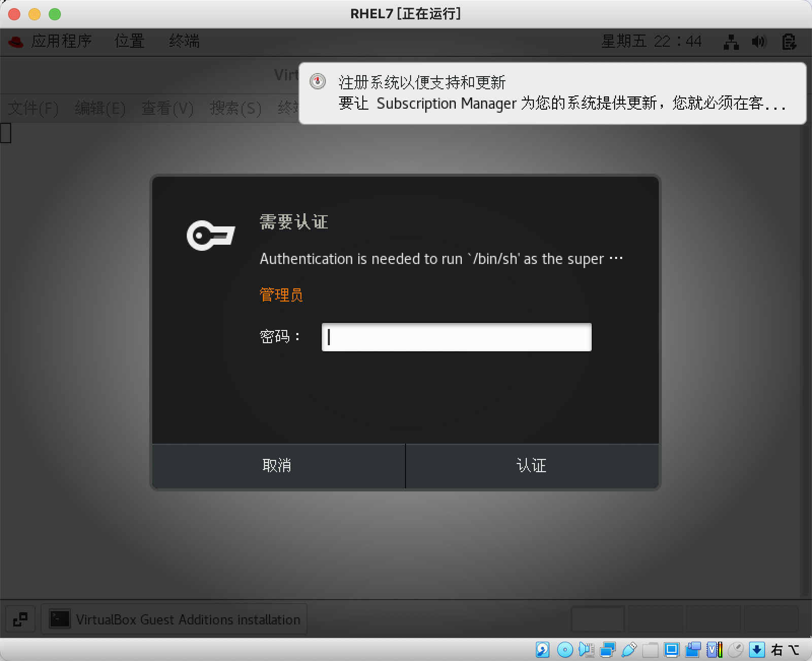
Task: Click the show-desktop icon in bottom panel
Action: coord(20,619)
